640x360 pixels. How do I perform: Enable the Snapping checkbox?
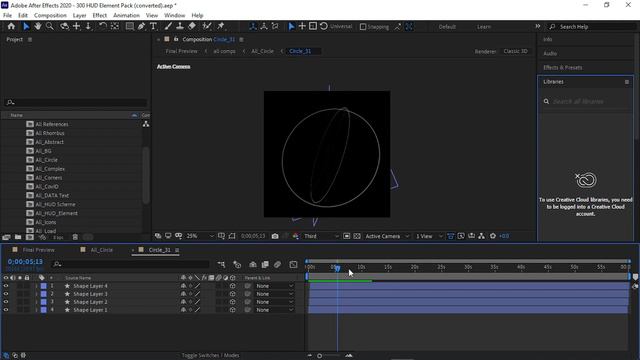pos(363,27)
